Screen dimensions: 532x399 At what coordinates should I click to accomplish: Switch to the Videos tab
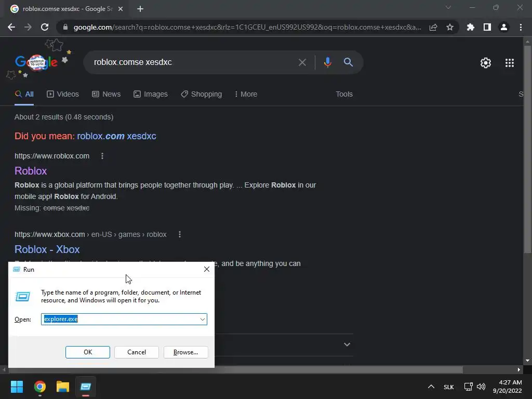click(x=63, y=95)
